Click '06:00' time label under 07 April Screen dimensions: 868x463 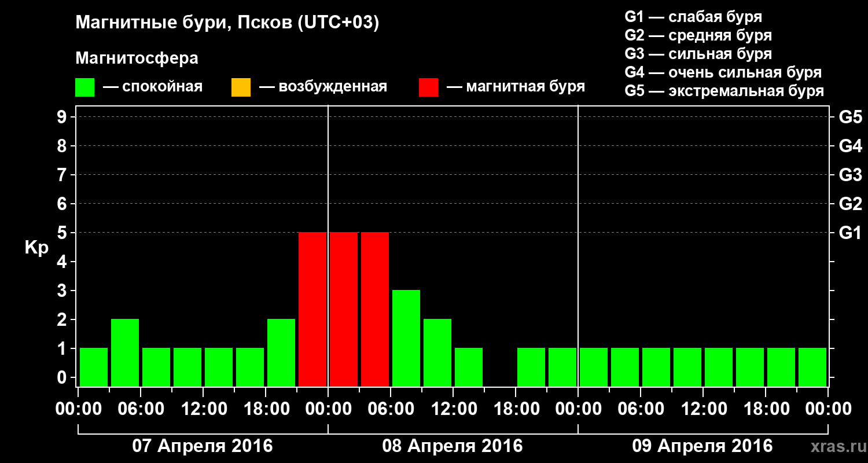[140, 409]
